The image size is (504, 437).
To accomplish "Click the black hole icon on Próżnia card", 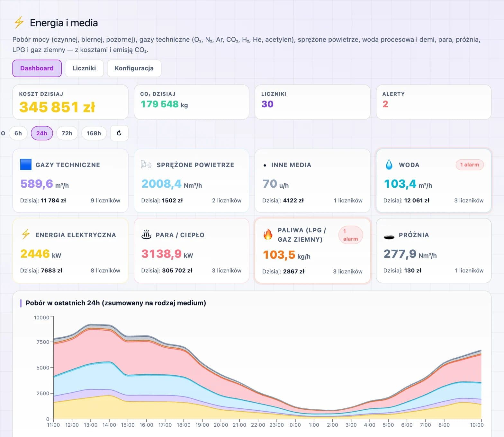I will click(389, 237).
